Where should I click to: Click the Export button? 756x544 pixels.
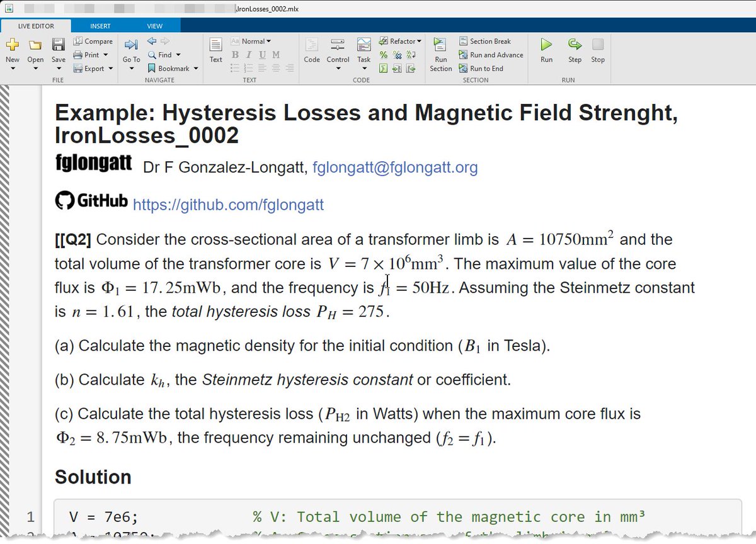(x=89, y=69)
